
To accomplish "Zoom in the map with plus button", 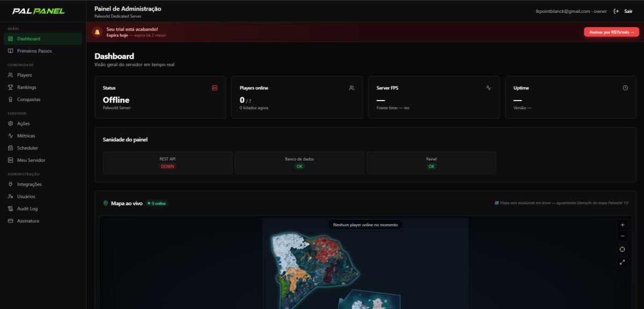I will coord(623,225).
